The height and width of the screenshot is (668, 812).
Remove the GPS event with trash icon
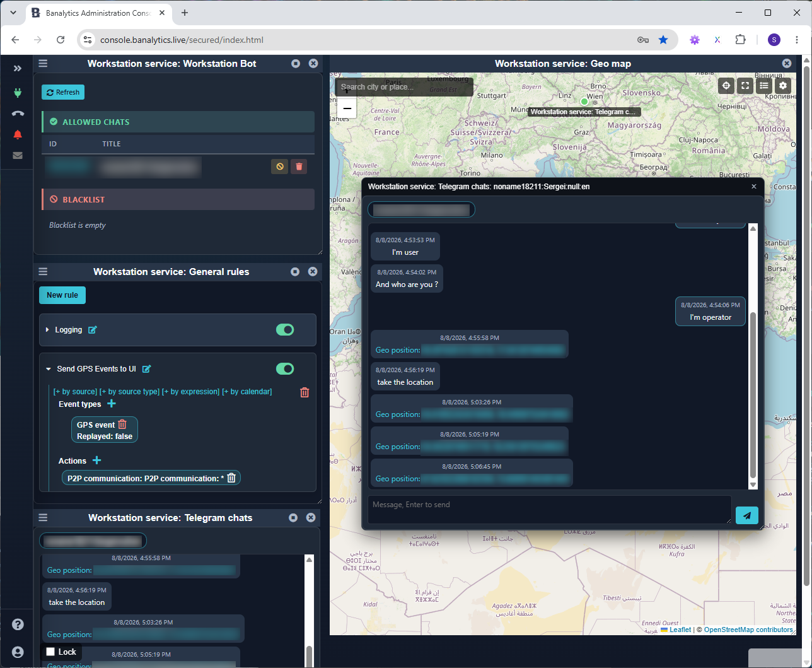[x=122, y=425]
